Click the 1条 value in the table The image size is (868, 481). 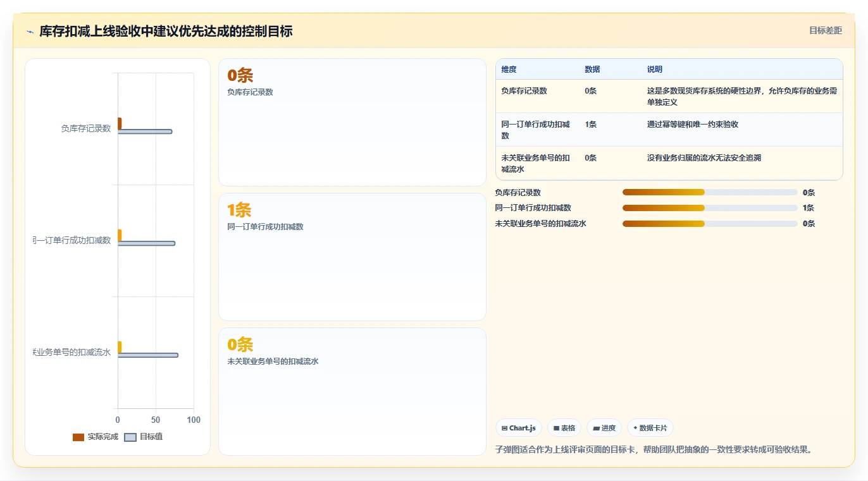[x=590, y=125]
